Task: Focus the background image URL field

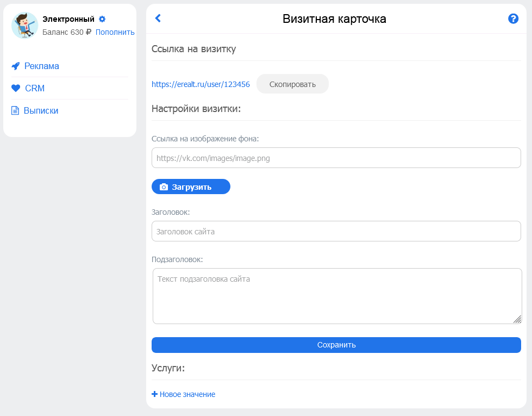Action: coord(336,158)
